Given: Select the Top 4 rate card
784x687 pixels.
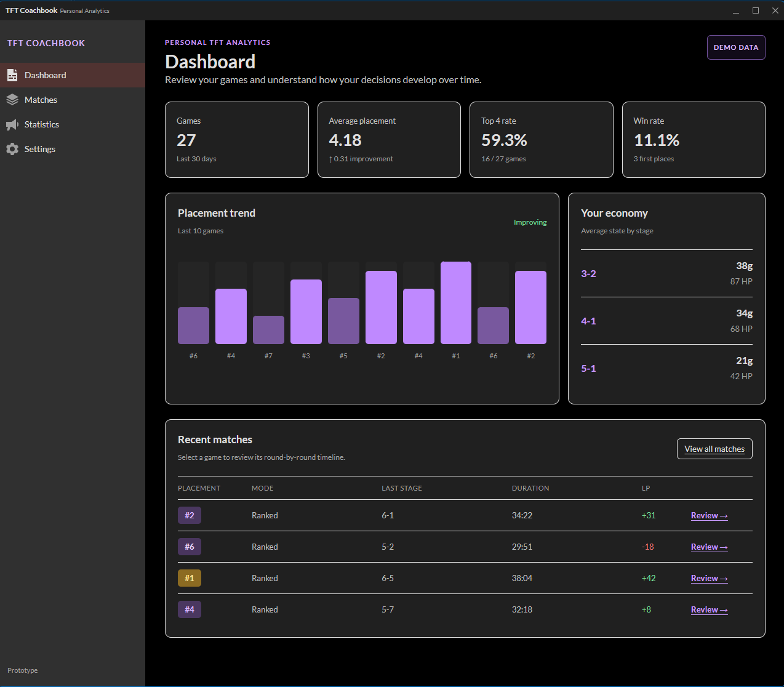Looking at the screenshot, I should tap(542, 140).
